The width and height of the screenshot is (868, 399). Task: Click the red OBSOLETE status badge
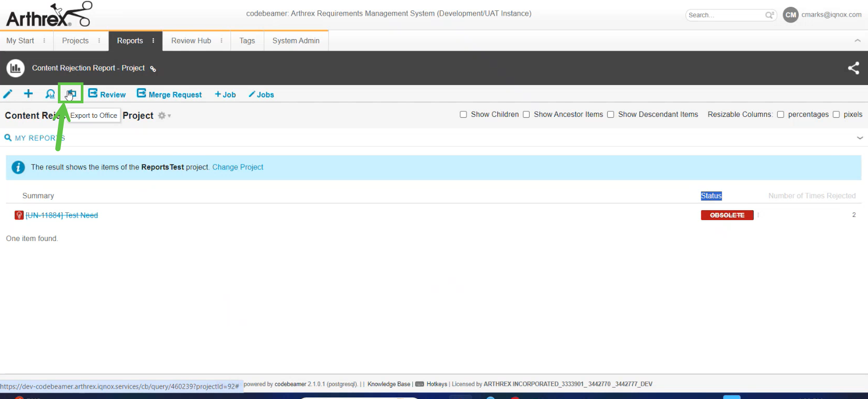727,215
